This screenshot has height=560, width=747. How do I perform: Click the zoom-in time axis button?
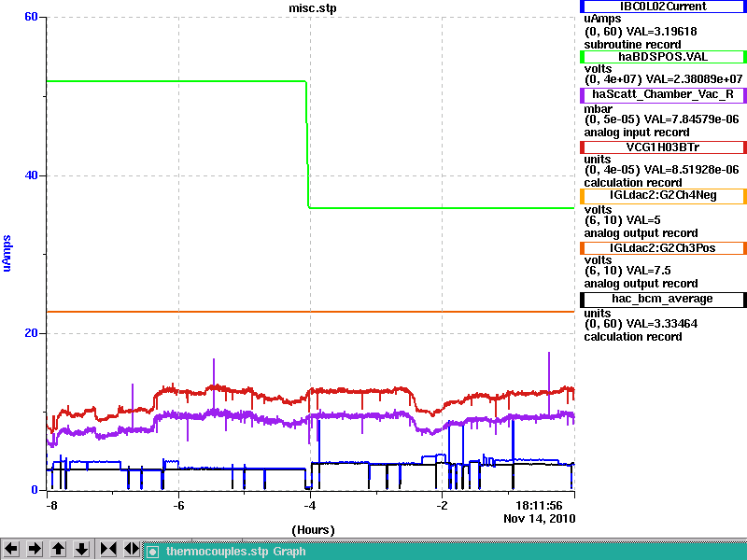[x=108, y=549]
